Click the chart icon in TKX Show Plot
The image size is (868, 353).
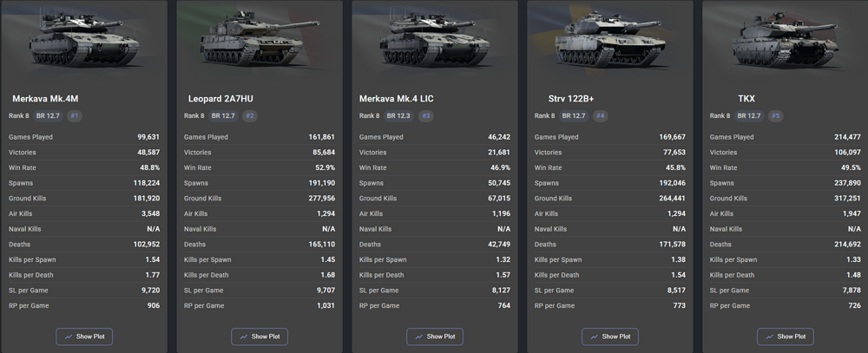769,337
